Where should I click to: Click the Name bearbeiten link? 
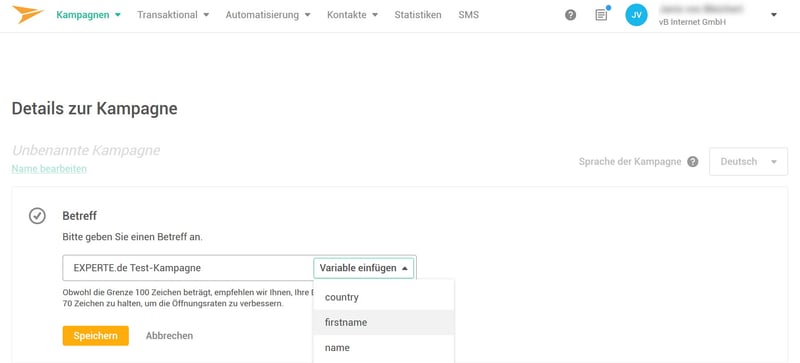[x=49, y=168]
